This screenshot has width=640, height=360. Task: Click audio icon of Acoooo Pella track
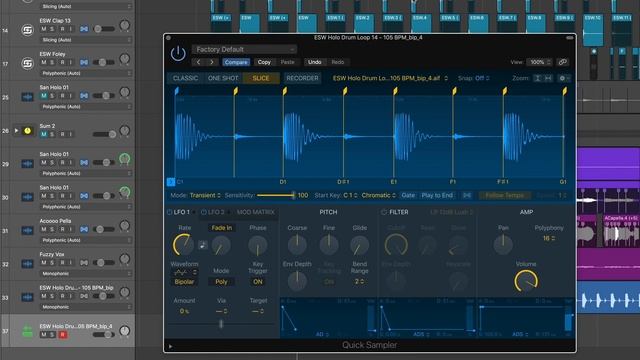(27, 231)
